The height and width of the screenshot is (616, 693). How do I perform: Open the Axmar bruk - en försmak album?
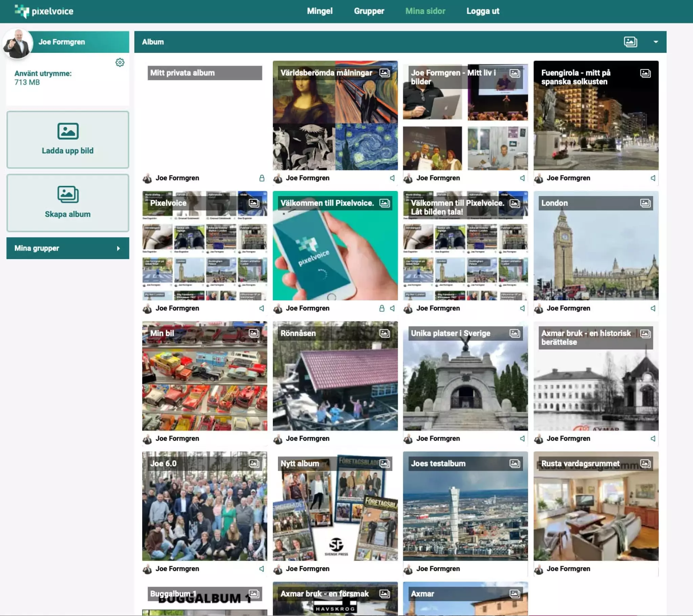(x=335, y=599)
